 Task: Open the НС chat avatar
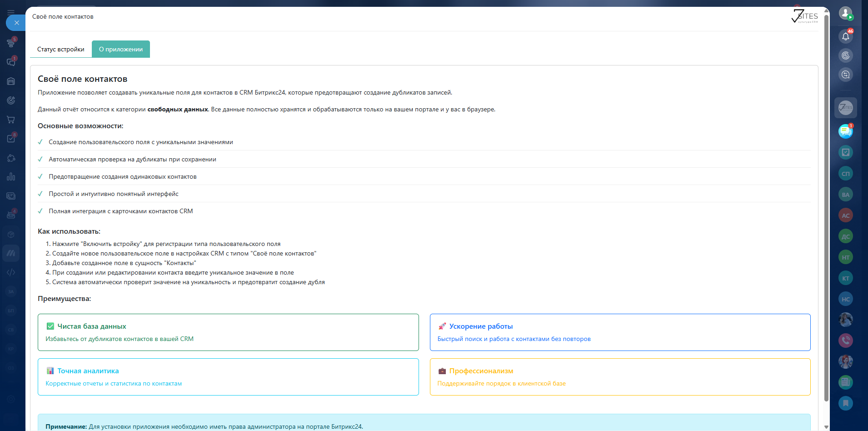(846, 299)
